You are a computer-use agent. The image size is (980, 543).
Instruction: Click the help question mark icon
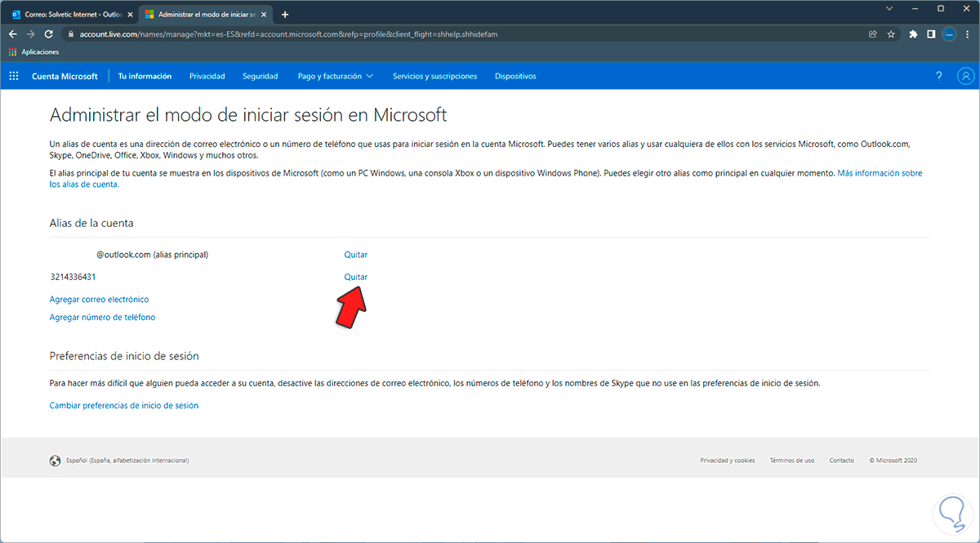pos(938,76)
